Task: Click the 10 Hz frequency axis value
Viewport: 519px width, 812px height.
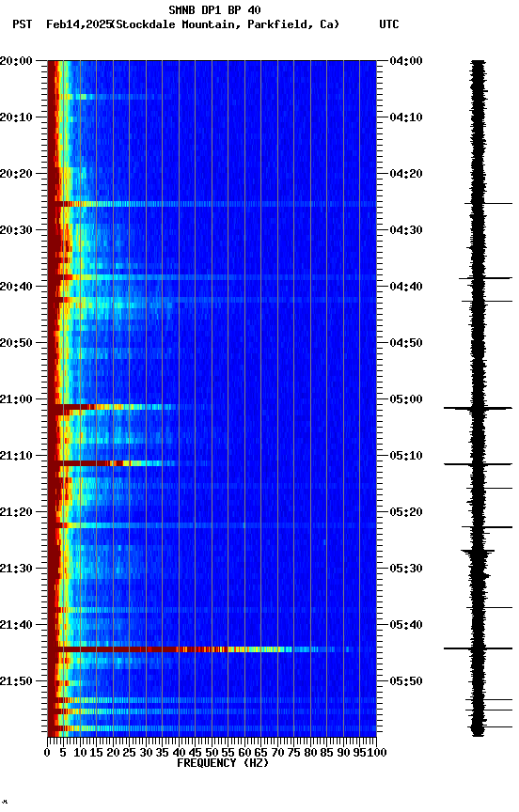Action: tap(80, 754)
